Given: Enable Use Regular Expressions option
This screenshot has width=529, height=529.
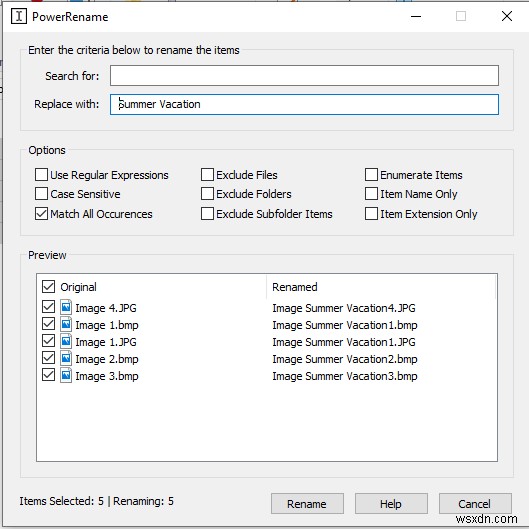Looking at the screenshot, I should tap(41, 175).
